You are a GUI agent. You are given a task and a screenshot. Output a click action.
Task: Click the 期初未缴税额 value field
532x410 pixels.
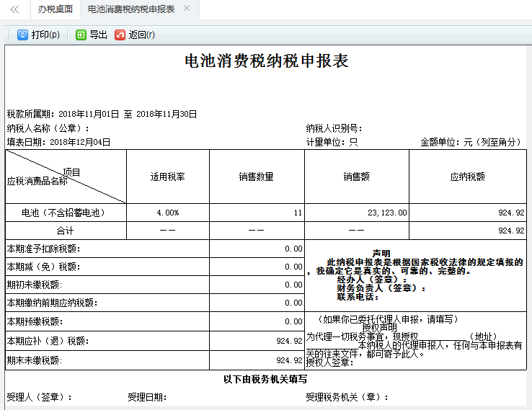coord(257,285)
